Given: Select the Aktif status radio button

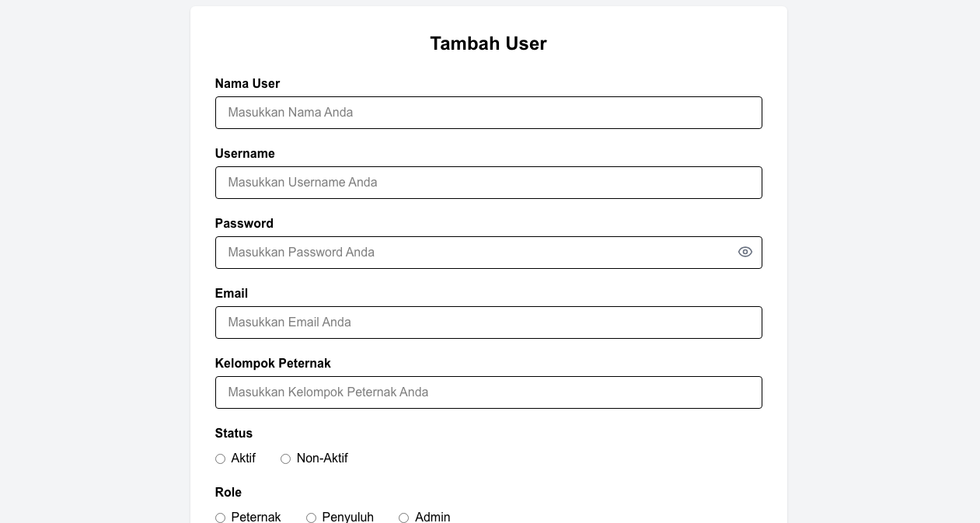Looking at the screenshot, I should [x=220, y=459].
